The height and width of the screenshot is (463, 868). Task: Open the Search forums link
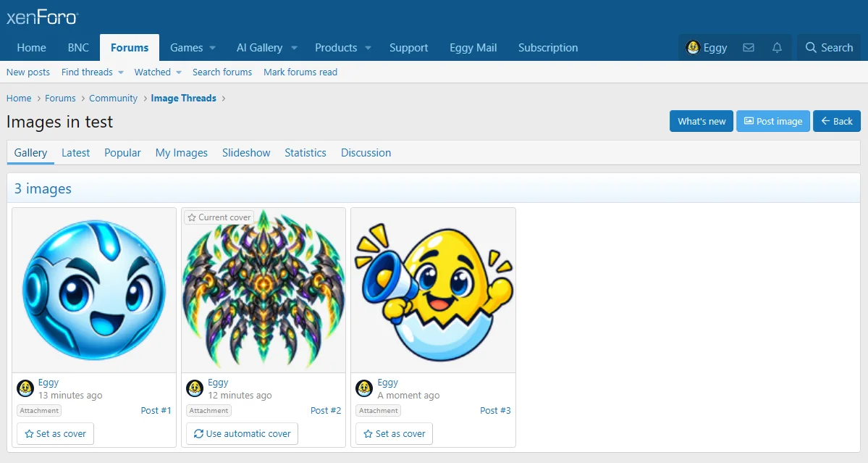(222, 72)
